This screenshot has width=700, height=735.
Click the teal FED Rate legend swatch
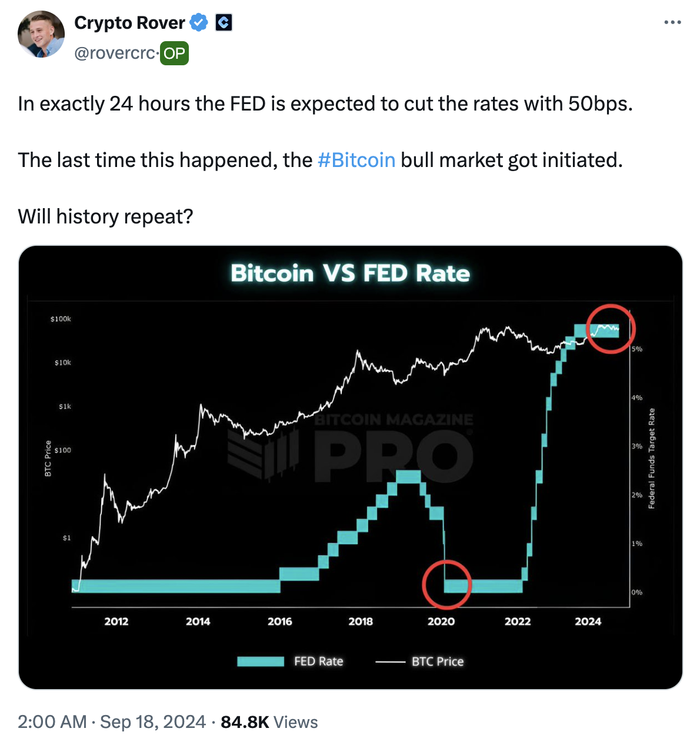(261, 661)
